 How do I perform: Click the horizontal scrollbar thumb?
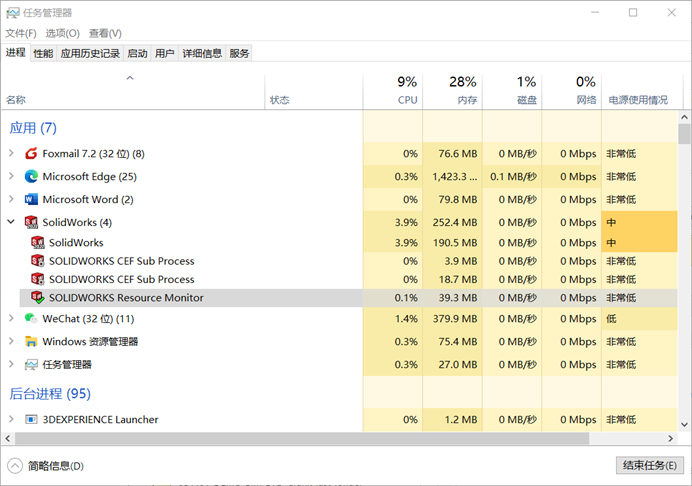pos(302,438)
